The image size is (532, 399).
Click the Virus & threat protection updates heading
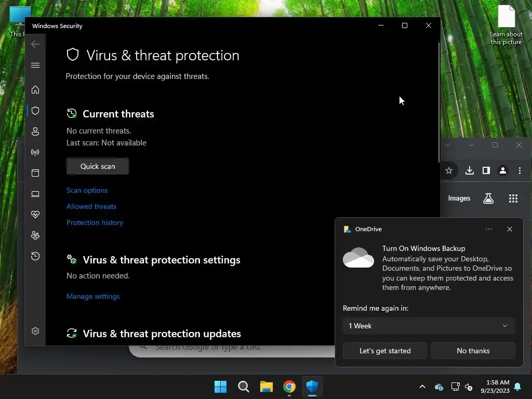click(x=162, y=334)
